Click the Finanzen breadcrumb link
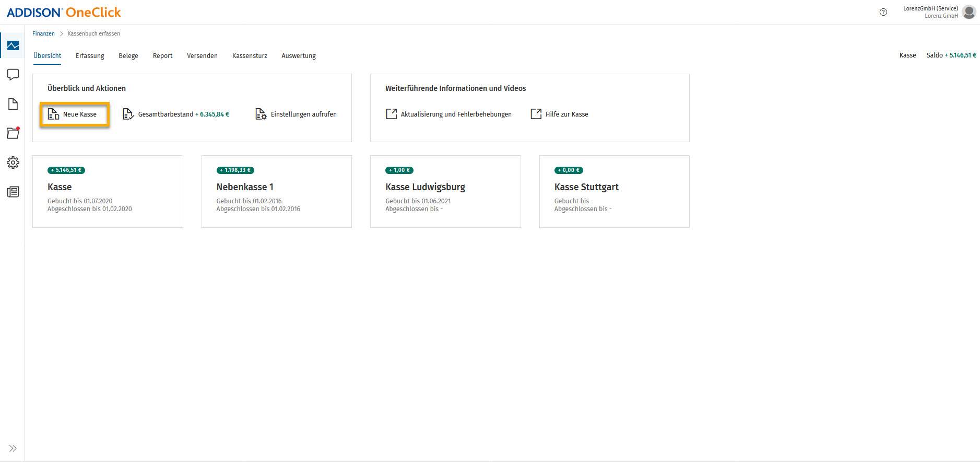980x462 pixels. [x=43, y=33]
